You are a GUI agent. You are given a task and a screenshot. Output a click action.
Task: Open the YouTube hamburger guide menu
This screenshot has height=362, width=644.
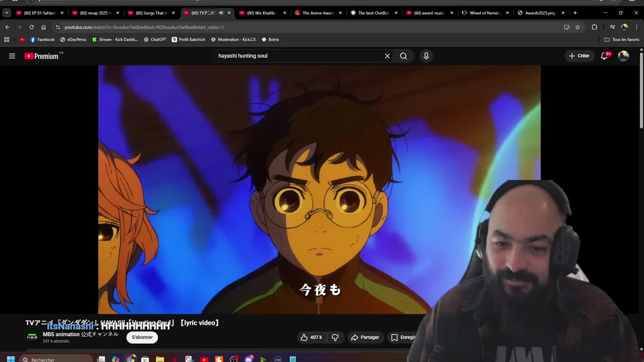12,56
